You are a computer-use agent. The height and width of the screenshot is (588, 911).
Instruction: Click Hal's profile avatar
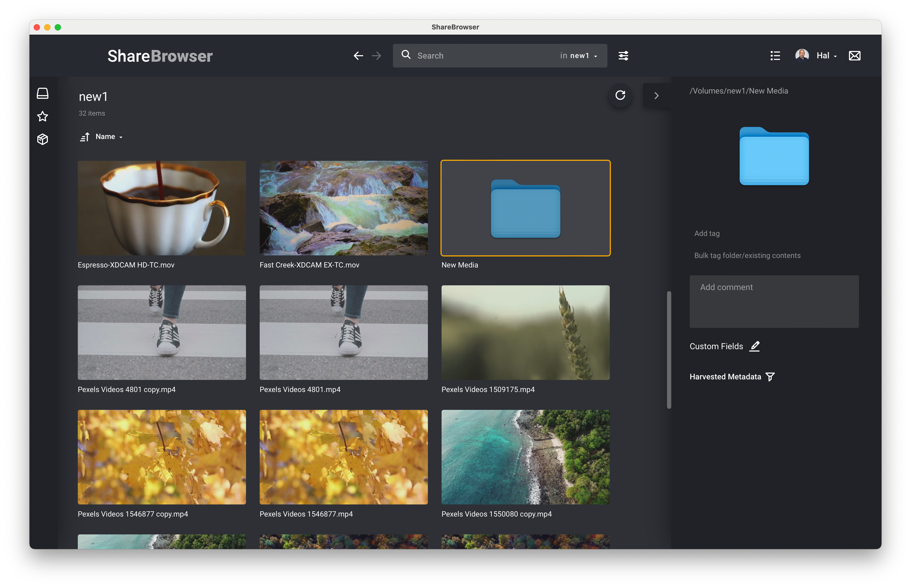point(802,55)
